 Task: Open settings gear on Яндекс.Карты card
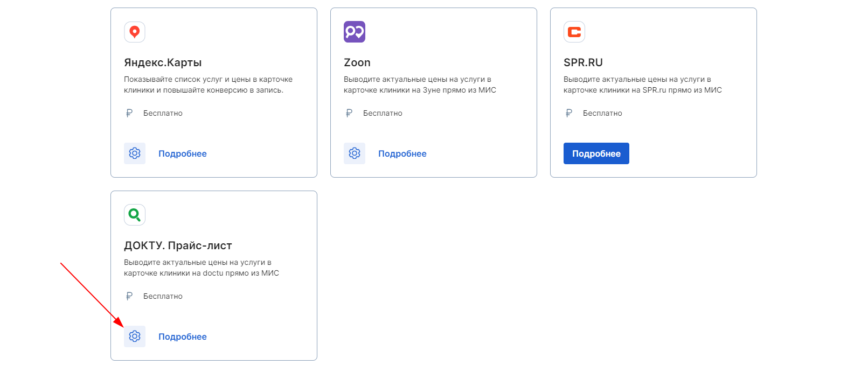135,153
